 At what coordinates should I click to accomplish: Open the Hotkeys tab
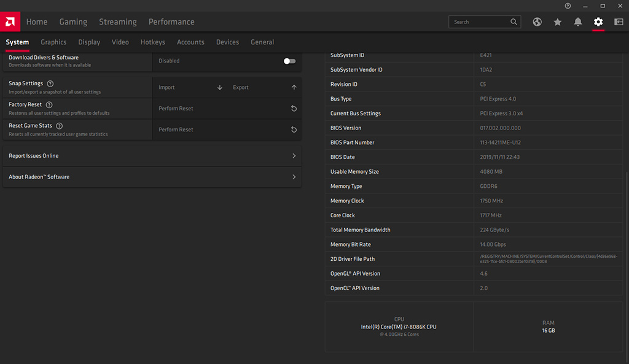(x=152, y=42)
